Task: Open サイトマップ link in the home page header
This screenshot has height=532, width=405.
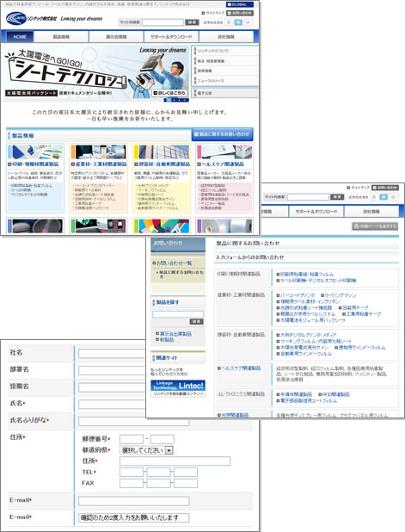Action: click(x=213, y=13)
